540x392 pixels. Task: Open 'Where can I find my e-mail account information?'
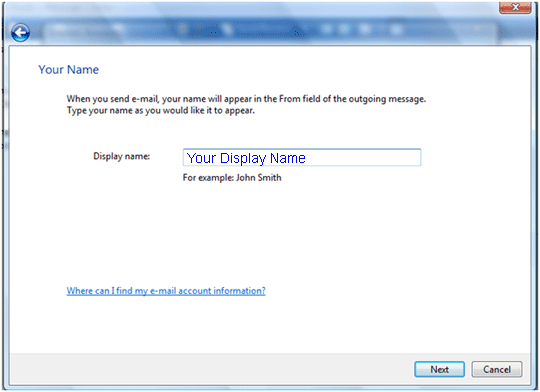166,291
